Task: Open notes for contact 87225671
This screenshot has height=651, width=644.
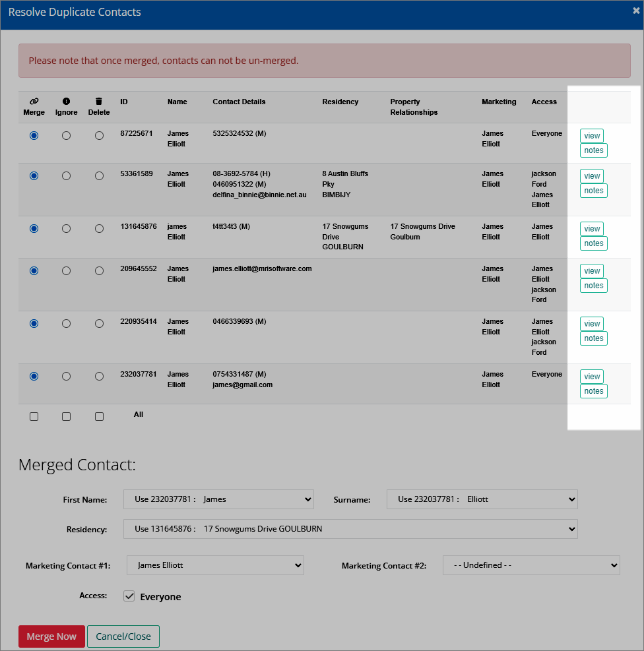Action: coord(594,150)
